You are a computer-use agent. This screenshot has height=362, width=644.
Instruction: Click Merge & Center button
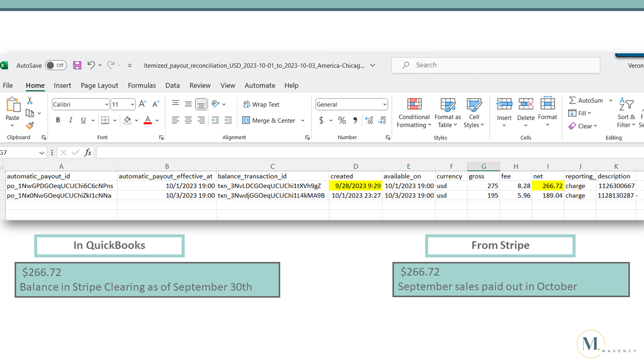pyautogui.click(x=269, y=121)
